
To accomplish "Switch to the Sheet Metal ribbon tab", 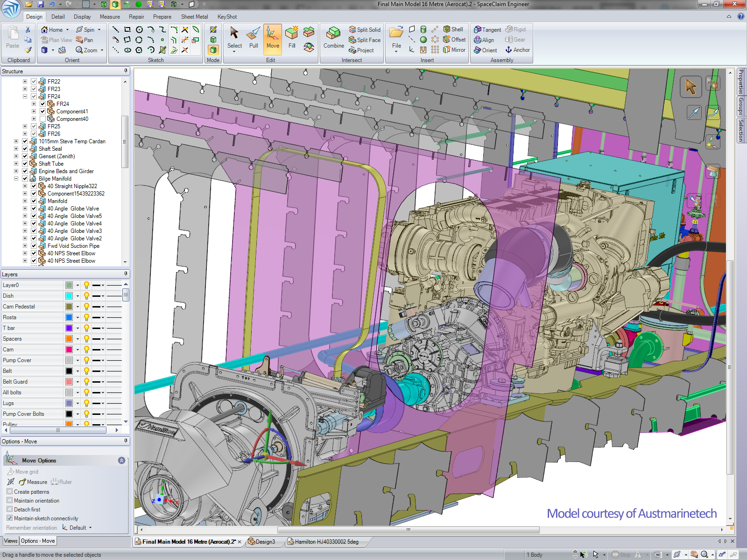I will point(194,17).
